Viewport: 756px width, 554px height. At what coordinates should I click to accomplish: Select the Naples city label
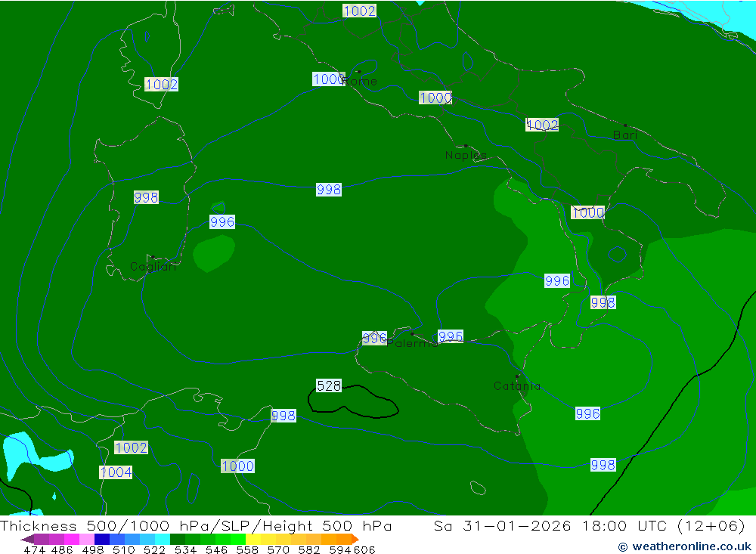[466, 155]
